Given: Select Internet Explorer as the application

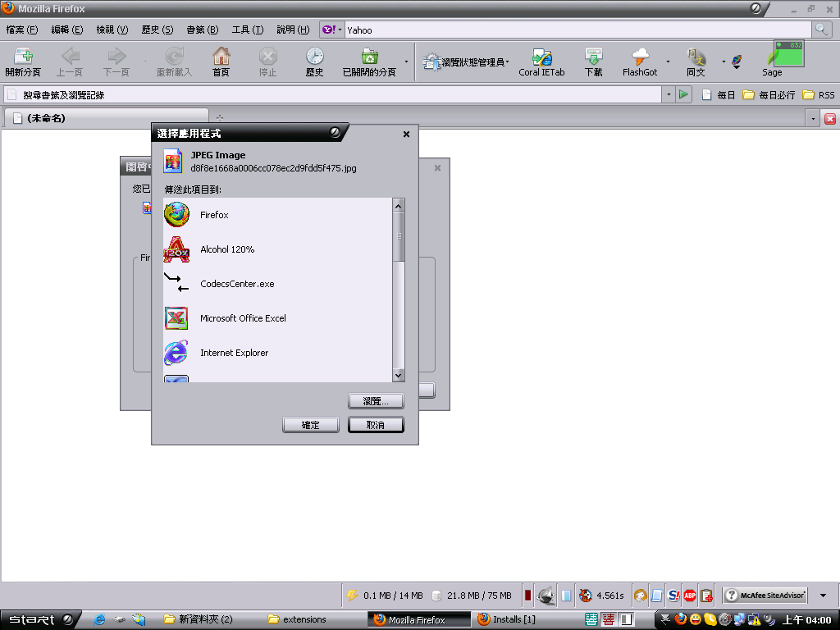Looking at the screenshot, I should click(234, 353).
